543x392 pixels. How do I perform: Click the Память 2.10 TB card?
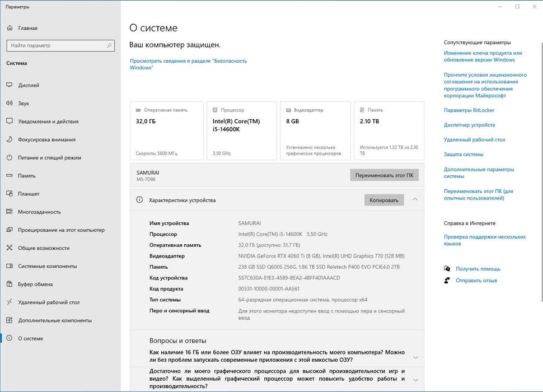coord(389,130)
